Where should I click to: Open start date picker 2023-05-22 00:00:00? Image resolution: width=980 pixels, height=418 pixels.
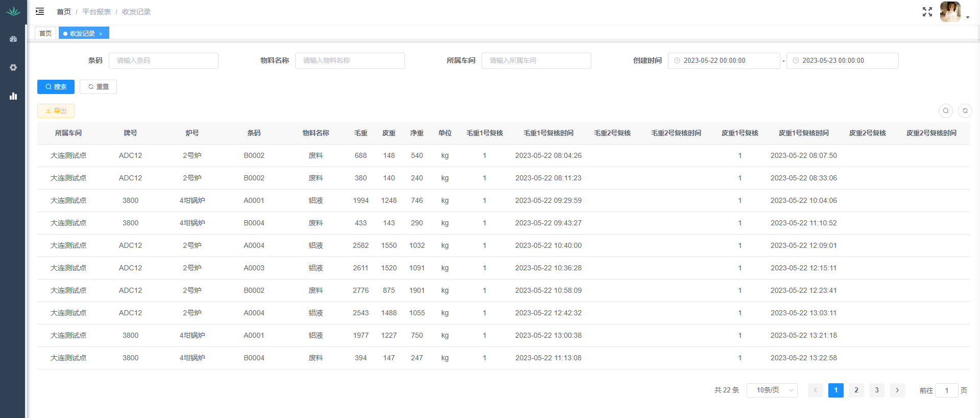[724, 60]
